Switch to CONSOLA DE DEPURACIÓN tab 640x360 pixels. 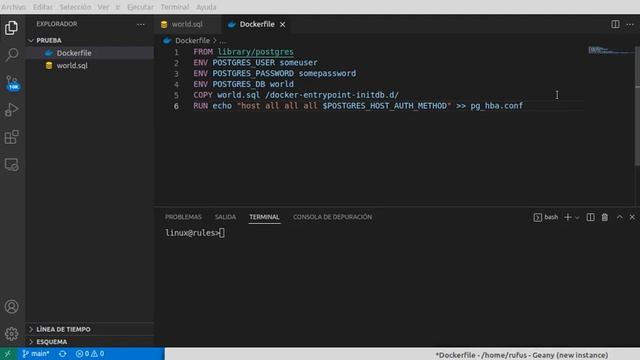332,217
